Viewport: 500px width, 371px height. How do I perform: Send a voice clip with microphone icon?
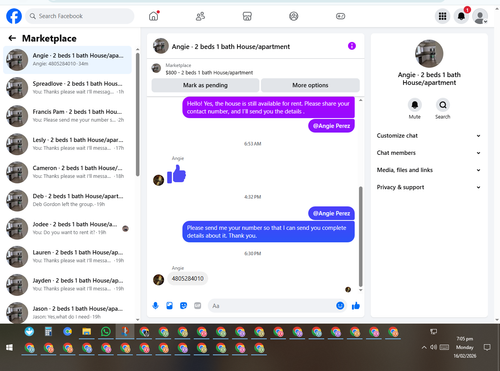(156, 306)
